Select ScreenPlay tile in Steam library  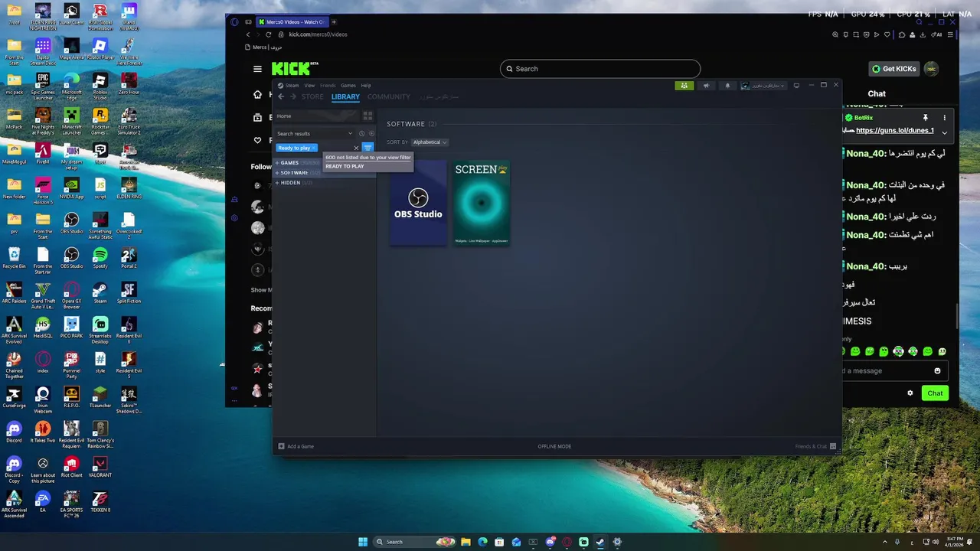[482, 203]
